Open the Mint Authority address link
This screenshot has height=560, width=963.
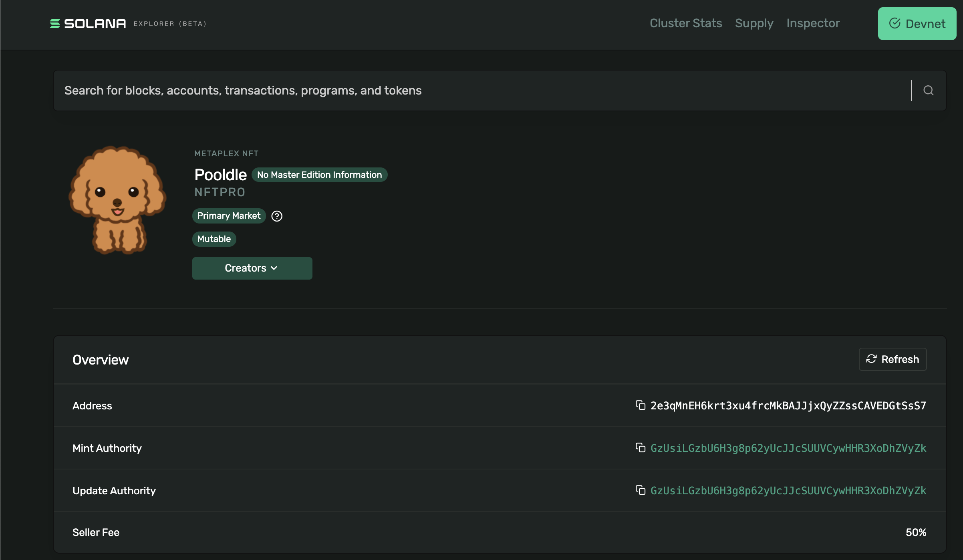[788, 448]
